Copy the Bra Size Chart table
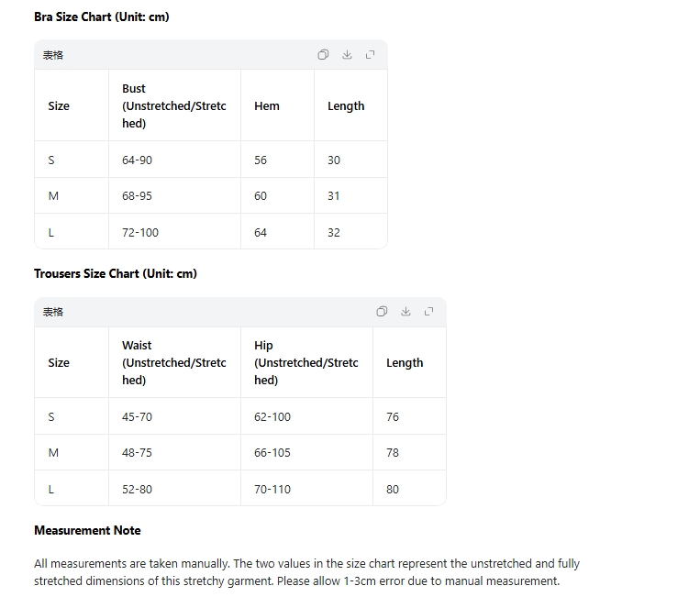Viewport: 700px width, 597px height. point(323,55)
